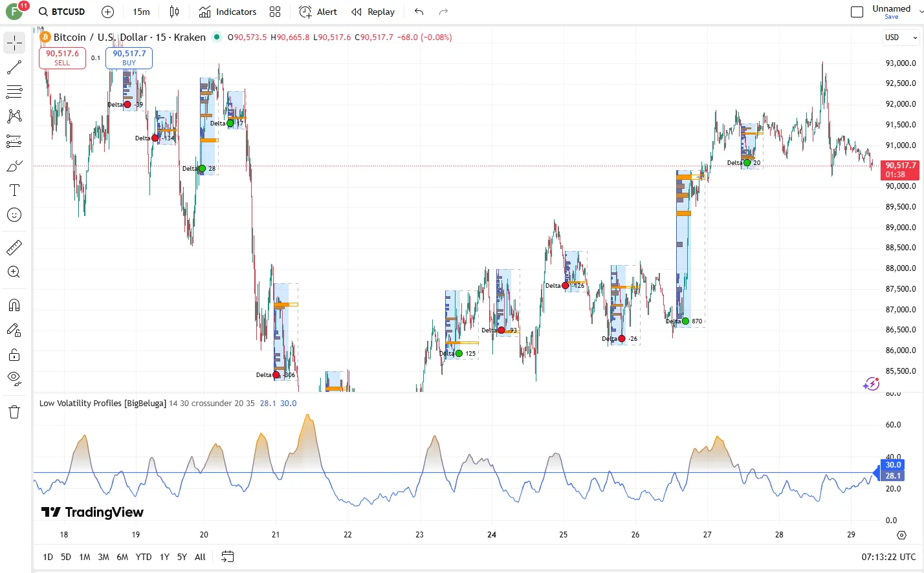Click the Bitcoin symbol logo icon
The height and width of the screenshot is (573, 924).
click(45, 37)
